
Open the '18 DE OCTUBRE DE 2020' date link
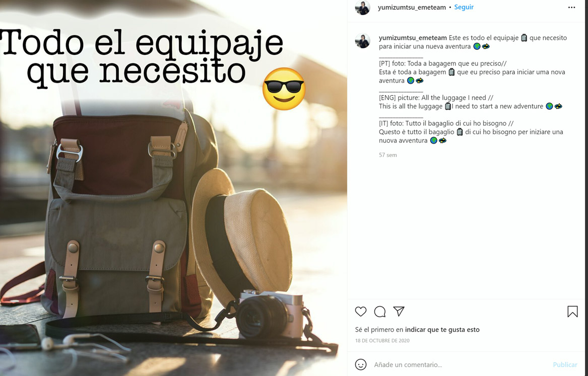[382, 340]
